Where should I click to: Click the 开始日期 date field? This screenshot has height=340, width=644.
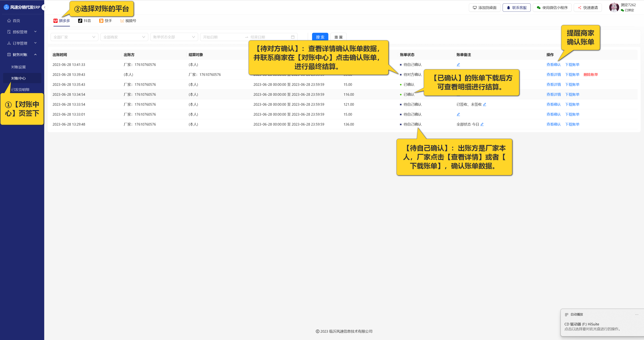222,37
